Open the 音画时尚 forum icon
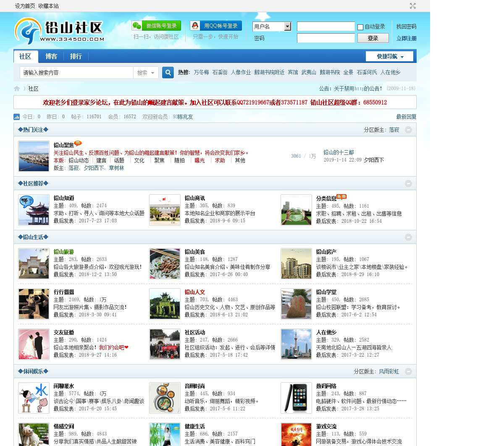The height and width of the screenshot is (446, 504). [165, 398]
